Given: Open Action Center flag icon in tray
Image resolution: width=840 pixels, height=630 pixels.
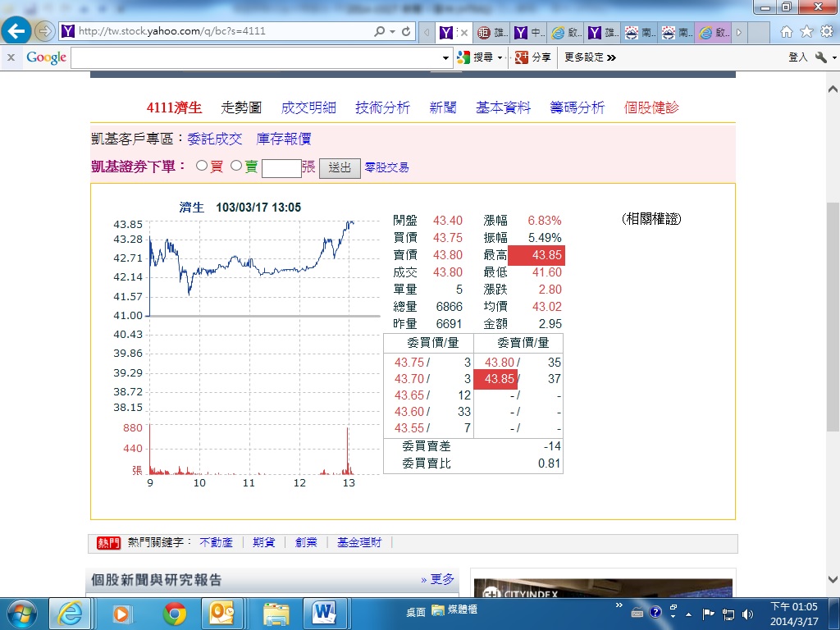Looking at the screenshot, I should (x=708, y=614).
